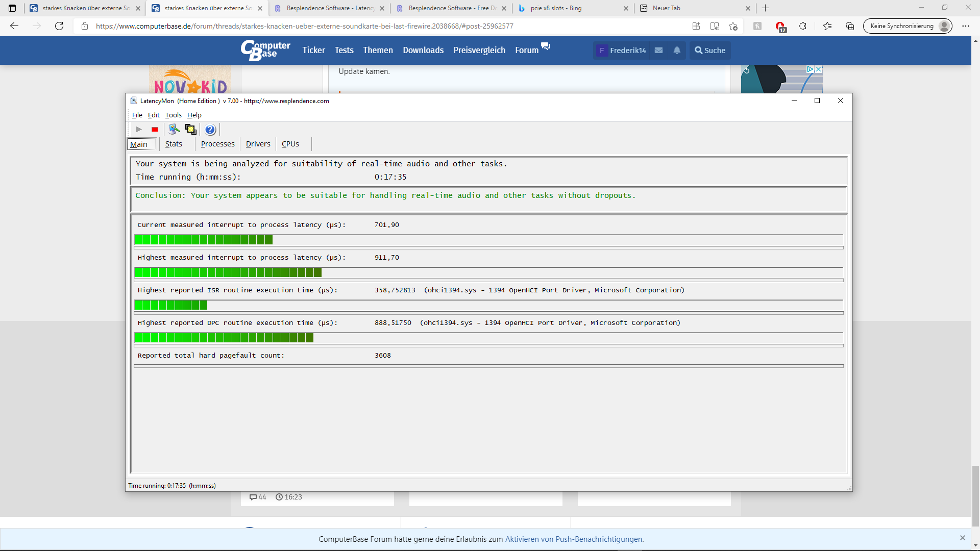Open the Edge Collections icon
Screen dimensions: 980x551
coord(850,27)
